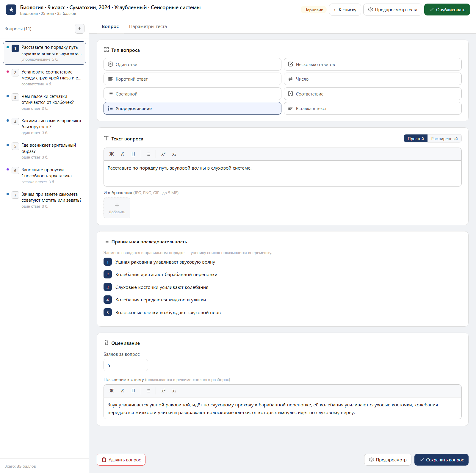The image size is (476, 473).
Task: Select sequence item Волосковые клетки возбуждают слуховой нерв
Action: pos(168,312)
